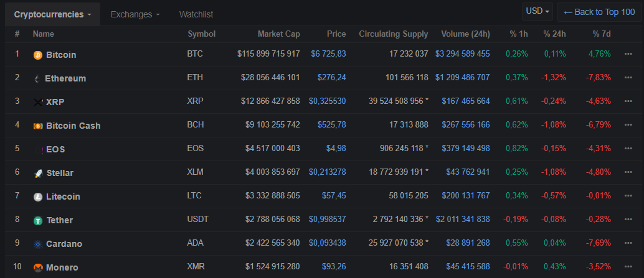Click the Stellar rocket icon
This screenshot has height=278, width=644.
pos(39,173)
